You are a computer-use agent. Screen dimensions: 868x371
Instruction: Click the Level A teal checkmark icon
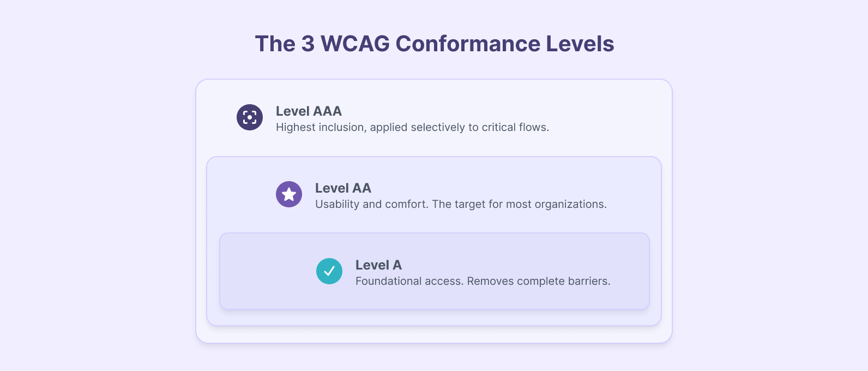coord(329,271)
